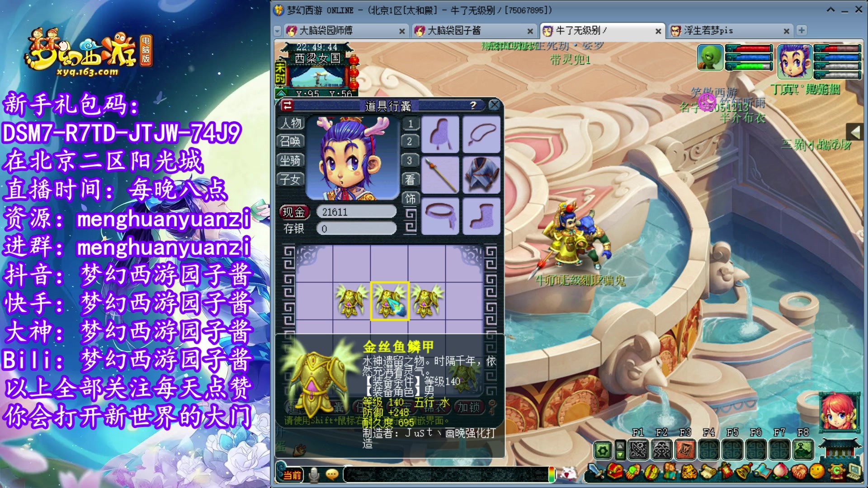Click the equipped spear weapon slot

click(x=440, y=175)
